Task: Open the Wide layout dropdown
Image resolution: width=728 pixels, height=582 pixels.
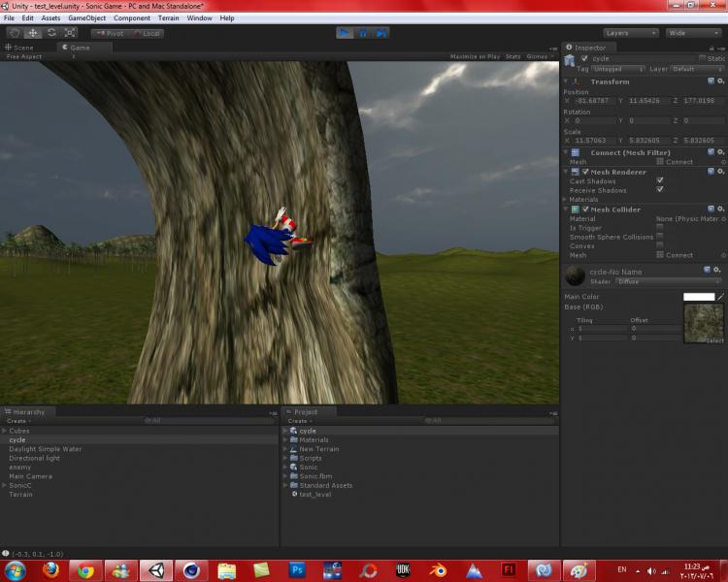Action: [693, 33]
